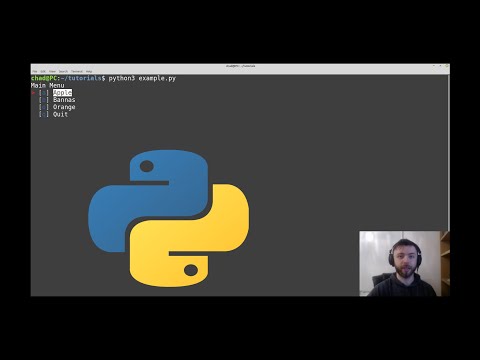
Task: Click the terminal's vertical scrollbar
Action: point(448,152)
